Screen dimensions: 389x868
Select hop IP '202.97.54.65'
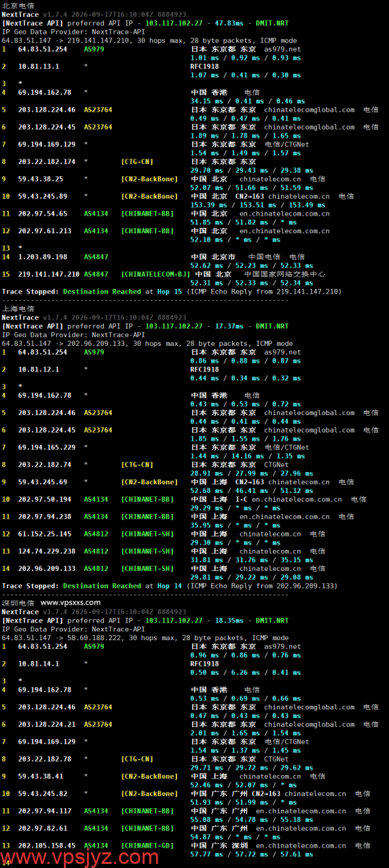(x=43, y=214)
